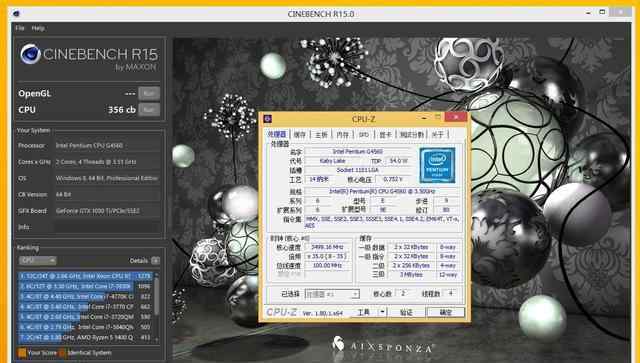Viewport: 640px width, 363px height.
Task: Click the Identical System legend swatch
Action: pos(62,353)
